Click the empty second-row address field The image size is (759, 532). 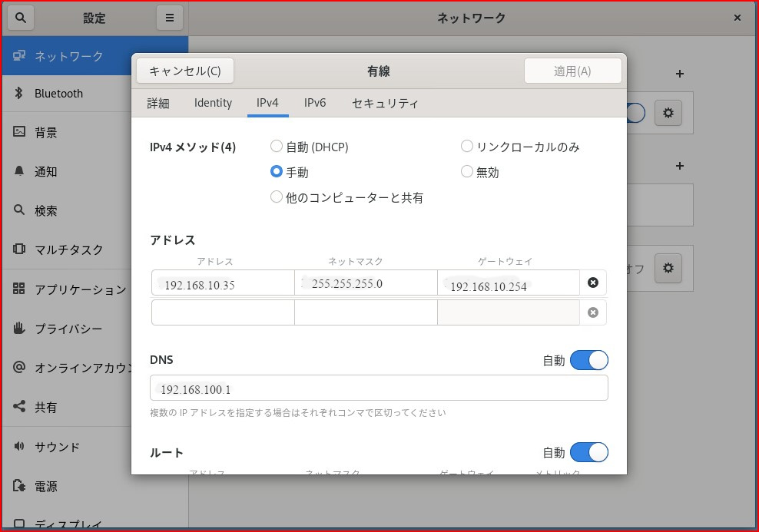click(x=223, y=312)
